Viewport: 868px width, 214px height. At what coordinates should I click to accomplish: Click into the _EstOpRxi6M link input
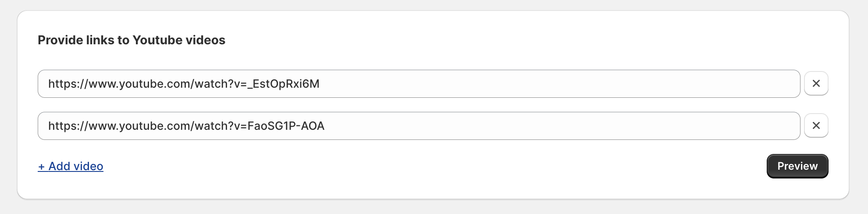[419, 84]
